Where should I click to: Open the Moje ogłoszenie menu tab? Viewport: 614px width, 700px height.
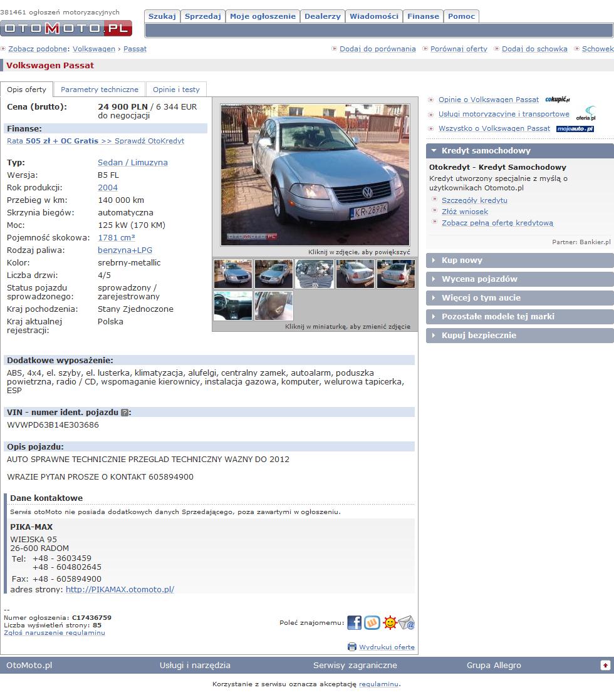point(263,16)
